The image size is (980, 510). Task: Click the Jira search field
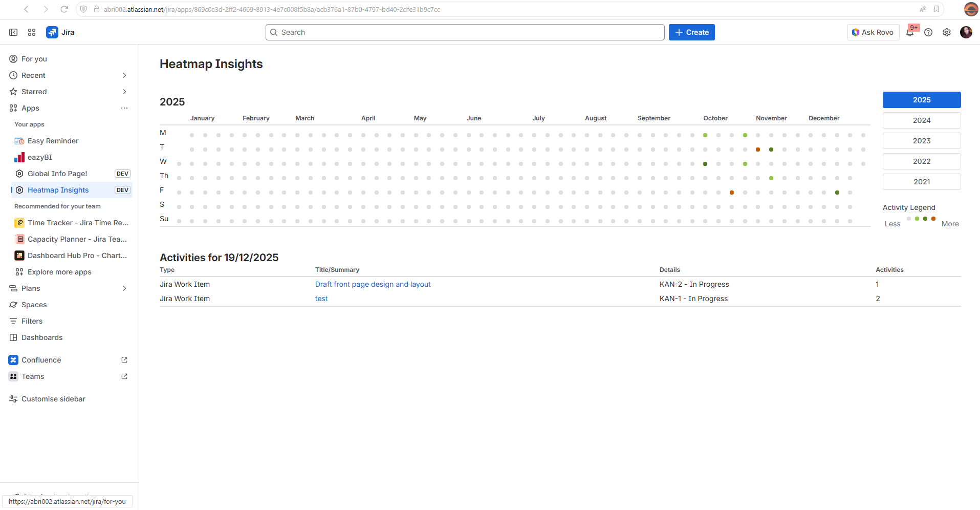[x=465, y=32]
